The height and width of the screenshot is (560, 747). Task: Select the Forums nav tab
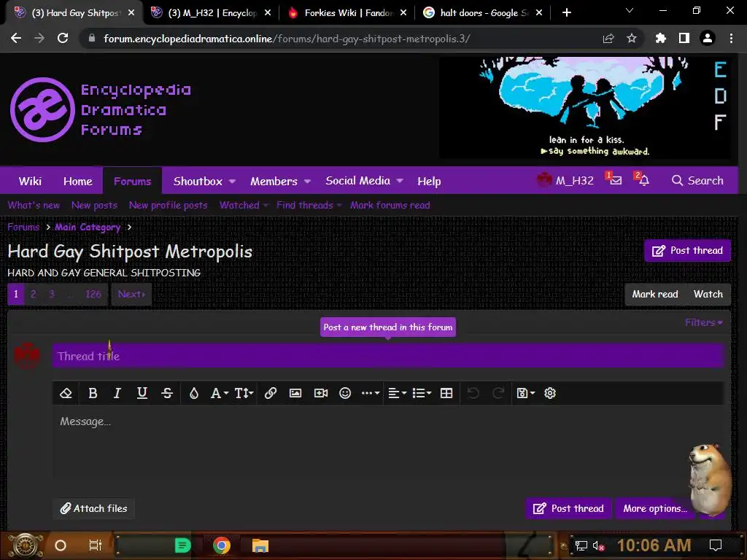coord(133,182)
